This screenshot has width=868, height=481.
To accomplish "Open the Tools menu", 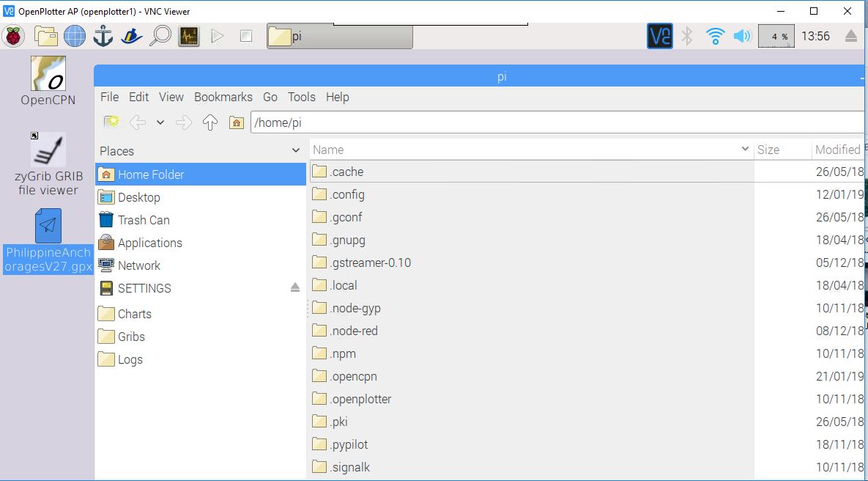I will pos(301,97).
